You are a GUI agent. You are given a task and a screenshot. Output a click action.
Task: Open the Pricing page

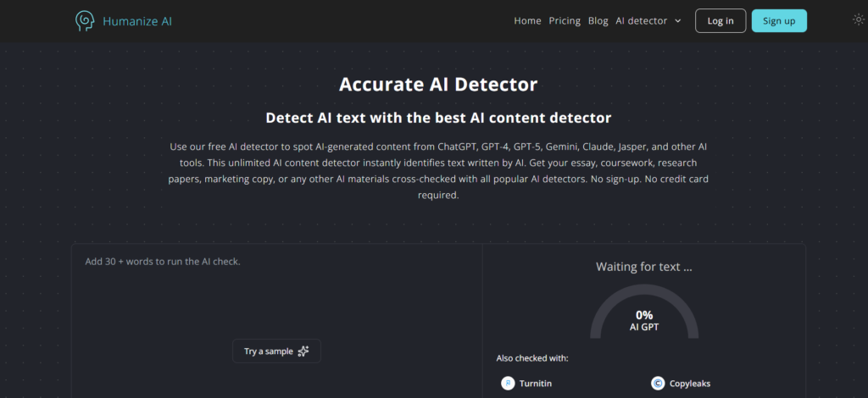[x=565, y=21]
